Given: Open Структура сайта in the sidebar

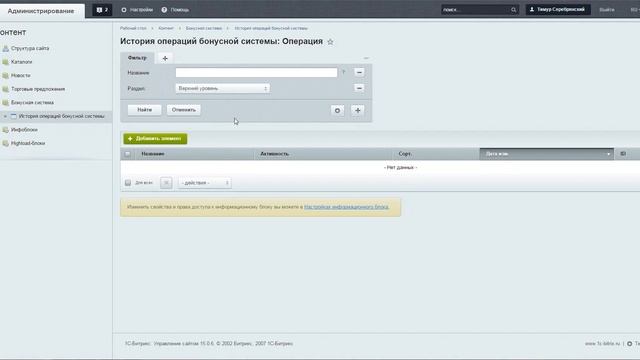Looking at the screenshot, I should coord(30,48).
